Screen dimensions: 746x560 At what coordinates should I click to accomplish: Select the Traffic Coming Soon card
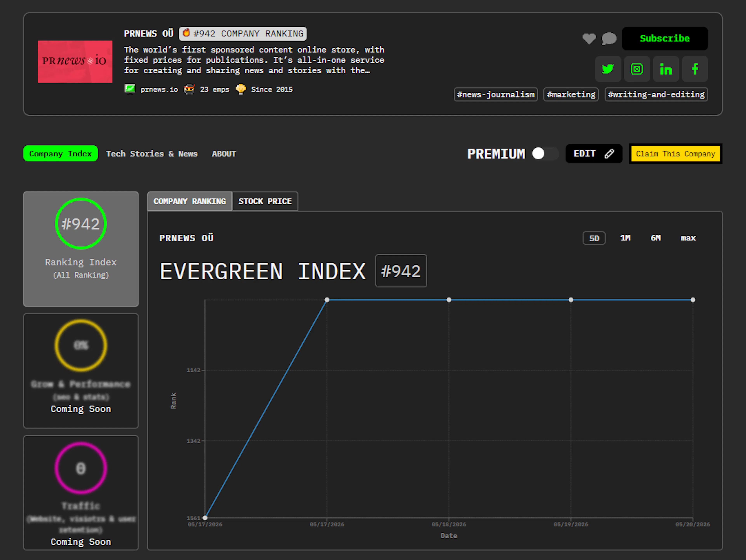[81, 493]
